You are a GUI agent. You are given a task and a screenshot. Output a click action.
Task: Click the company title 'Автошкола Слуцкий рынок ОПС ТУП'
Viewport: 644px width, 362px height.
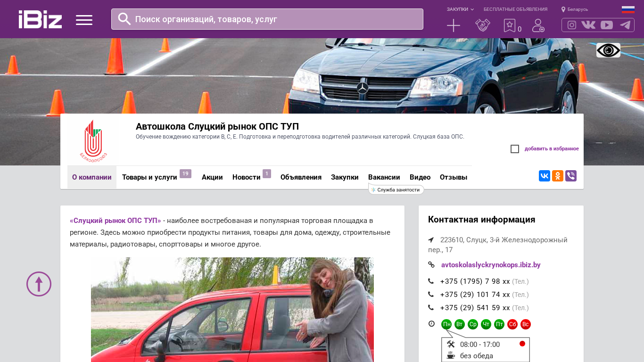pyautogui.click(x=217, y=126)
